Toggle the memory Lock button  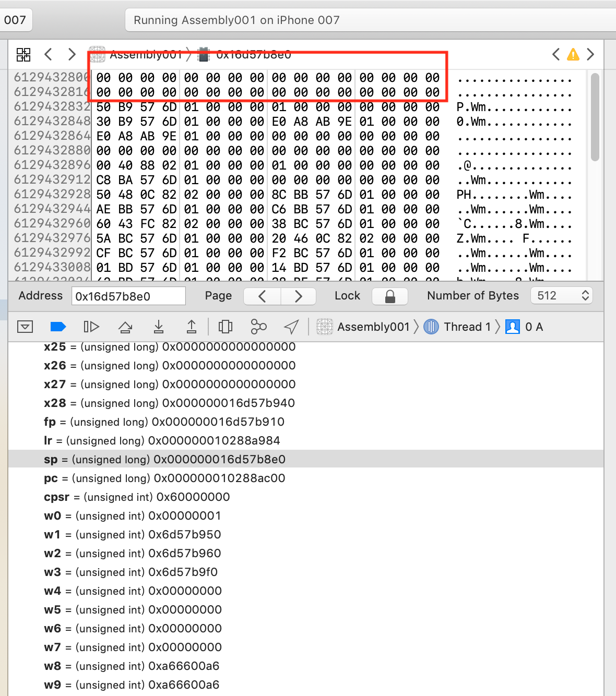pos(389,296)
